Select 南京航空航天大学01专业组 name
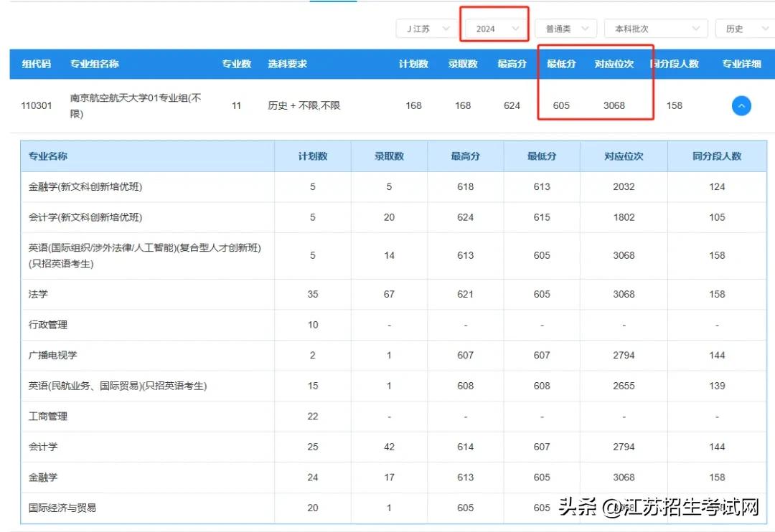The width and height of the screenshot is (775, 532). click(x=136, y=105)
